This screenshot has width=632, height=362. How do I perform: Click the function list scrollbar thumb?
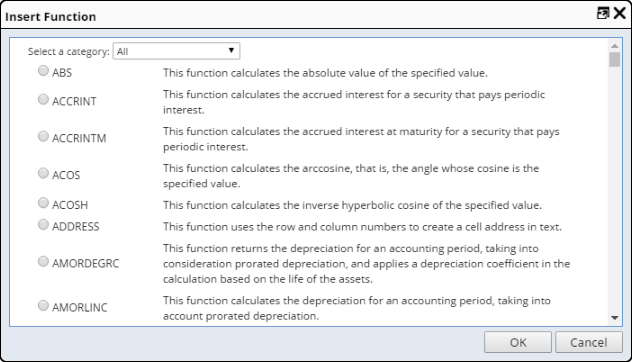click(x=614, y=60)
